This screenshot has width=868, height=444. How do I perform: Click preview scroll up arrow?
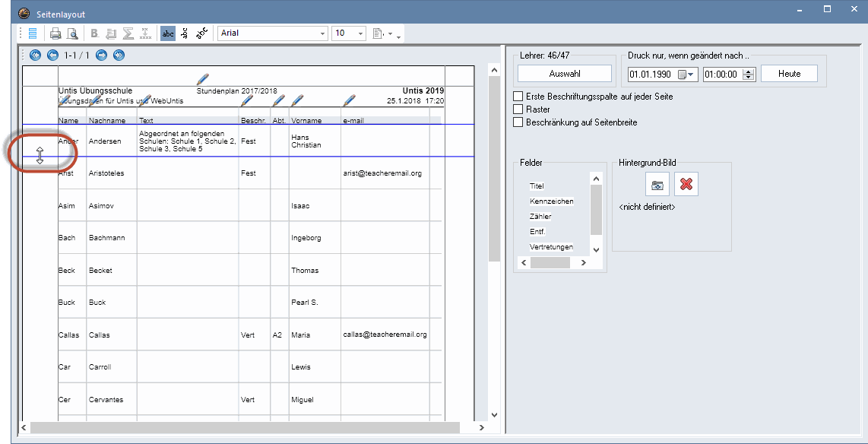click(x=494, y=69)
